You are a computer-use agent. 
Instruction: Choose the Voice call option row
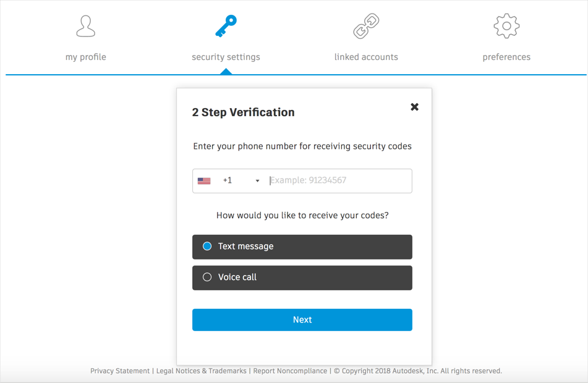coord(302,277)
